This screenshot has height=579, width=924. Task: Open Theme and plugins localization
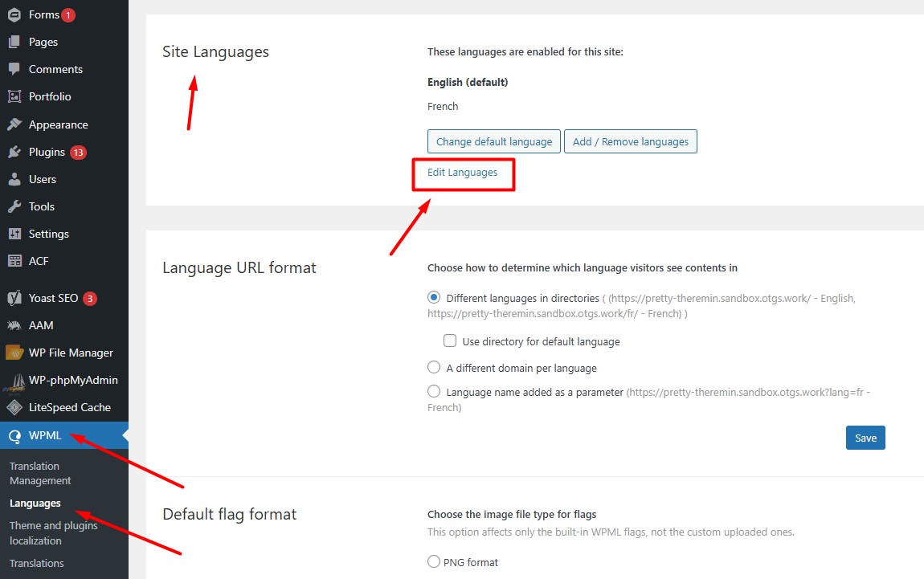(54, 533)
